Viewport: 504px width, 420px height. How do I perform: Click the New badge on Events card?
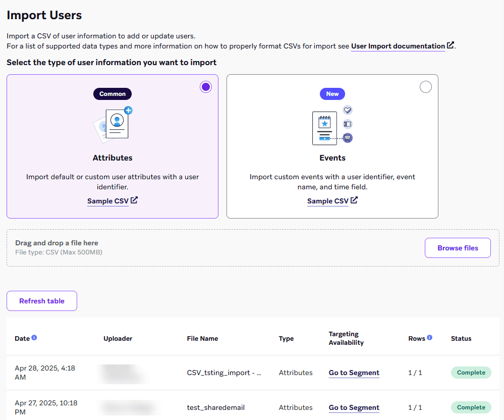332,94
